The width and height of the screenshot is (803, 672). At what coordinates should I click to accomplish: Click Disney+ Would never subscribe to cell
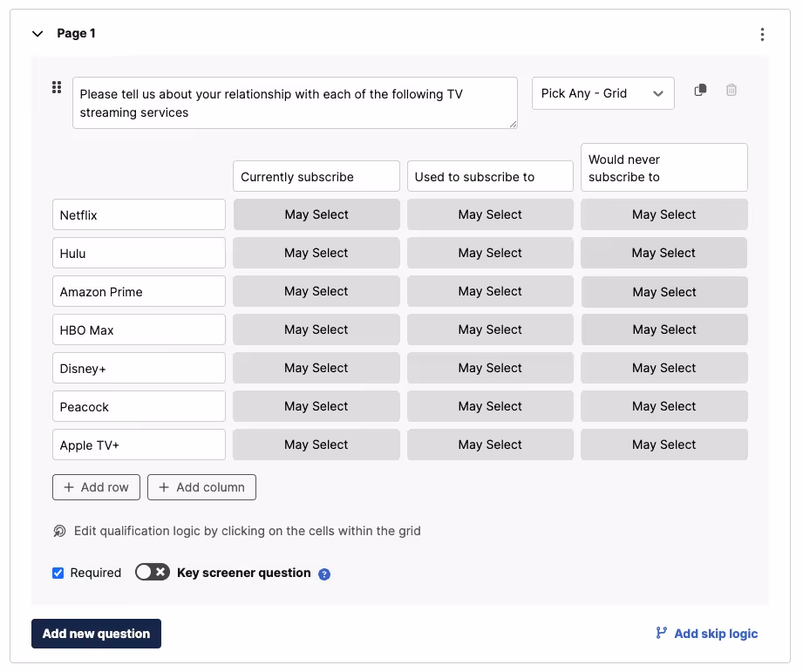point(663,368)
